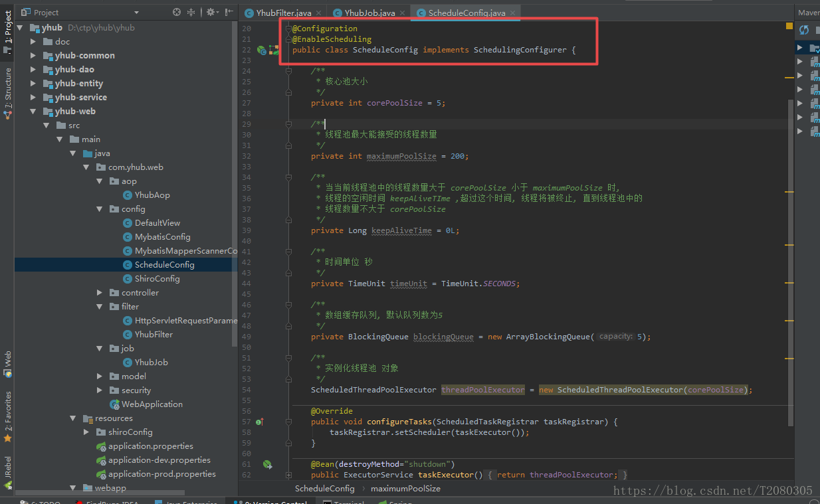Expand the doc folder
The height and width of the screenshot is (504, 820).
[x=33, y=42]
